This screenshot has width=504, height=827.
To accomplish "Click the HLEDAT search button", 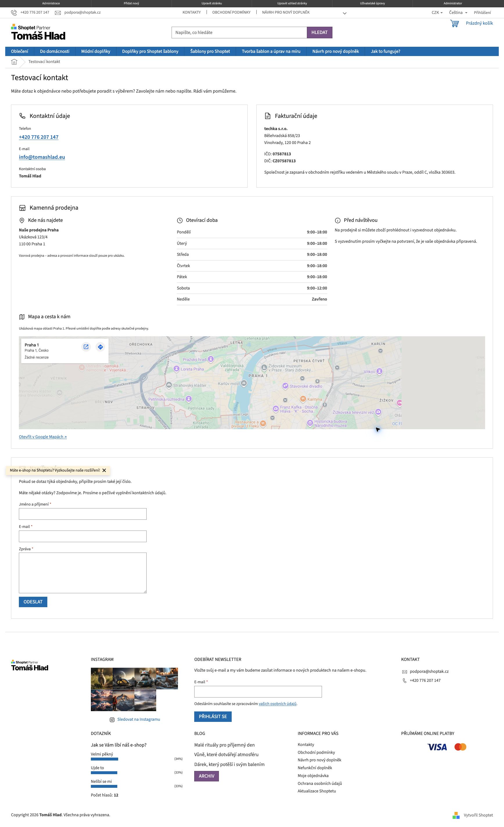I will pos(319,33).
